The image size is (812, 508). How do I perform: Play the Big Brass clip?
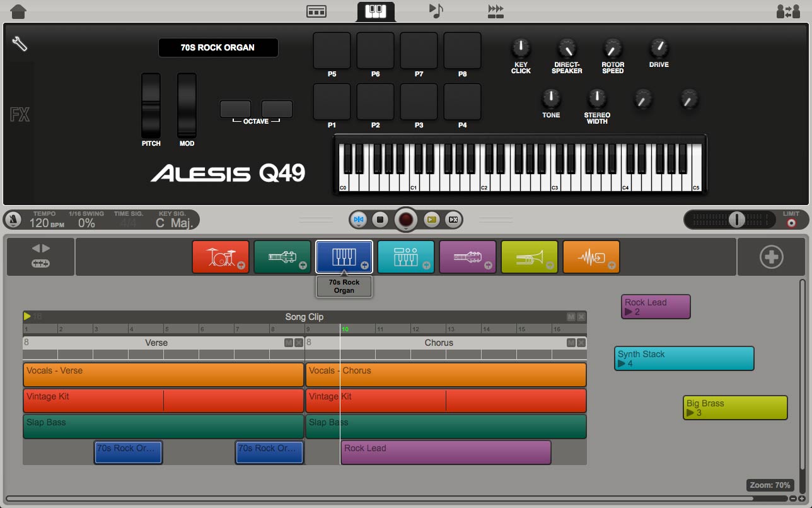[x=691, y=413]
